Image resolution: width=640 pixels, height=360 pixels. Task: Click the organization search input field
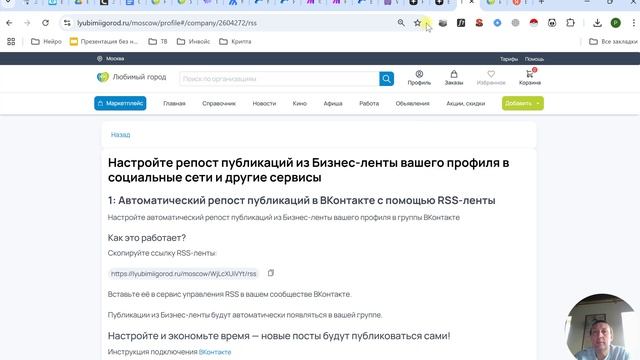[x=279, y=79]
